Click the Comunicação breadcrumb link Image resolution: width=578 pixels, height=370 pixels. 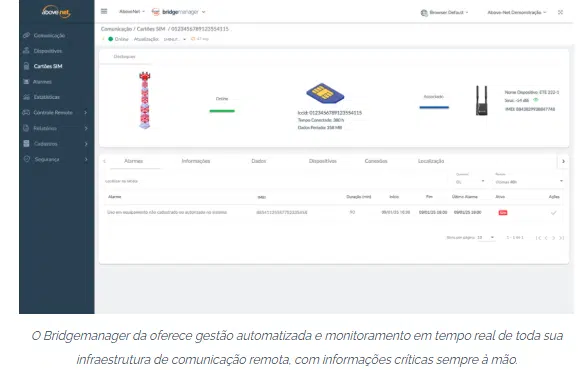click(116, 29)
